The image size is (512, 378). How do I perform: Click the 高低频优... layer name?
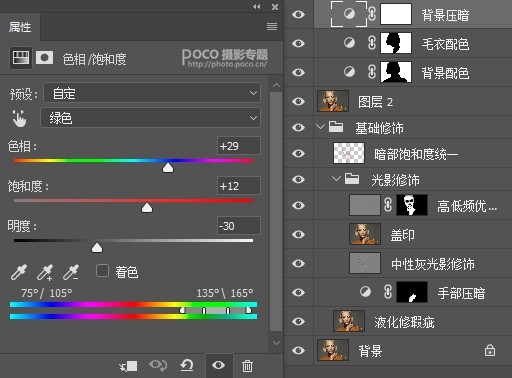tap(467, 206)
